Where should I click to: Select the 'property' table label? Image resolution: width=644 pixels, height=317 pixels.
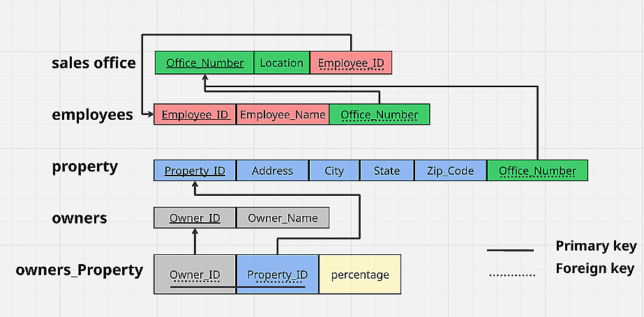tap(84, 167)
